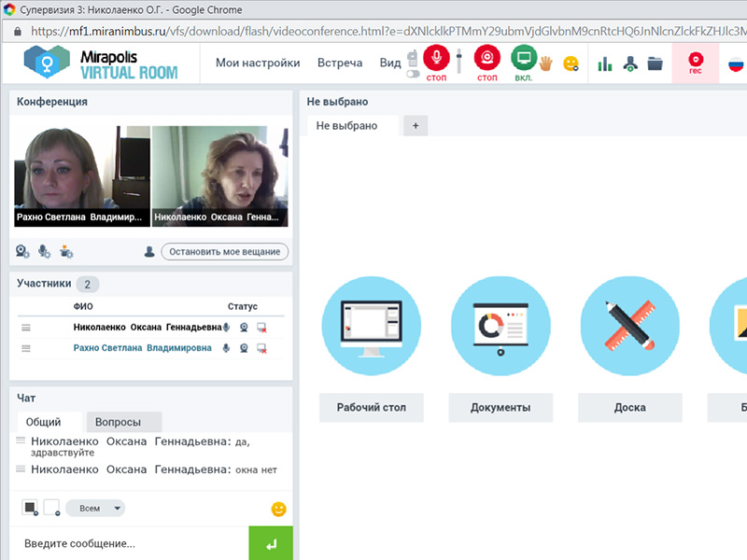Image resolution: width=747 pixels, height=560 pixels.
Task: Open row menu for Николаенко in participants
Action: (x=26, y=328)
